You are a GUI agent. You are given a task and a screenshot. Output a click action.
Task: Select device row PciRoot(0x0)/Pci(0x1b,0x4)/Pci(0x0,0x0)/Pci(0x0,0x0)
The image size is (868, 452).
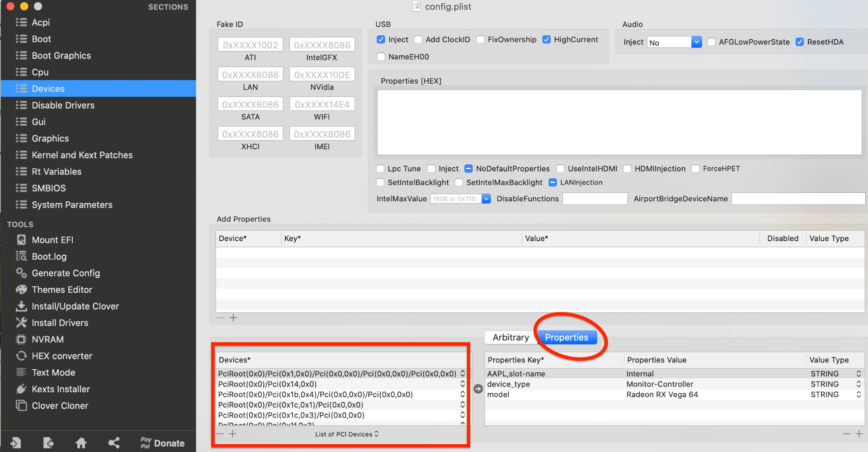(316, 395)
